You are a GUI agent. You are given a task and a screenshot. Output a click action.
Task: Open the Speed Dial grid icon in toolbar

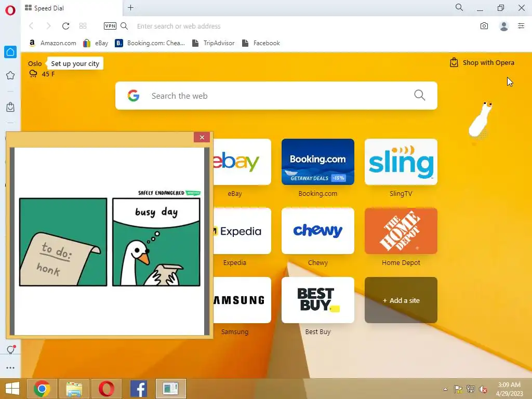point(83,26)
